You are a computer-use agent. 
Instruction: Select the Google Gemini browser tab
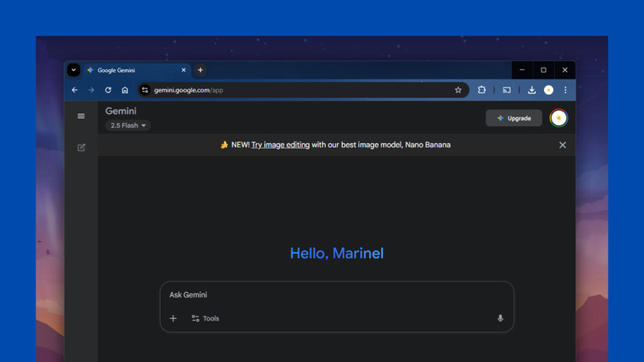[x=132, y=70]
